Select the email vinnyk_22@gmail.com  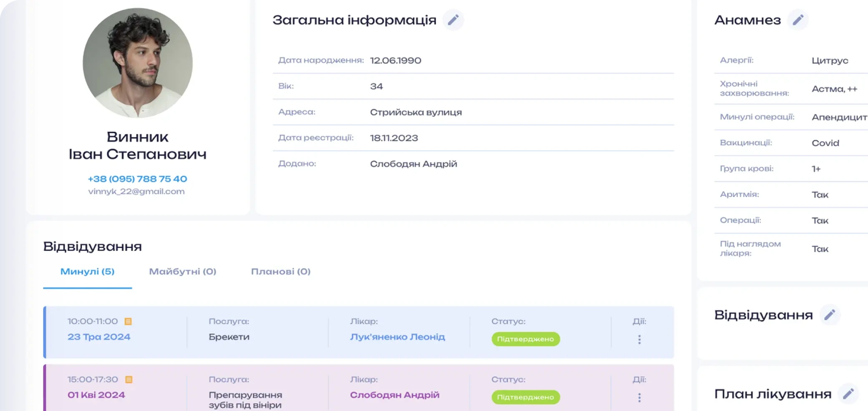pos(136,191)
